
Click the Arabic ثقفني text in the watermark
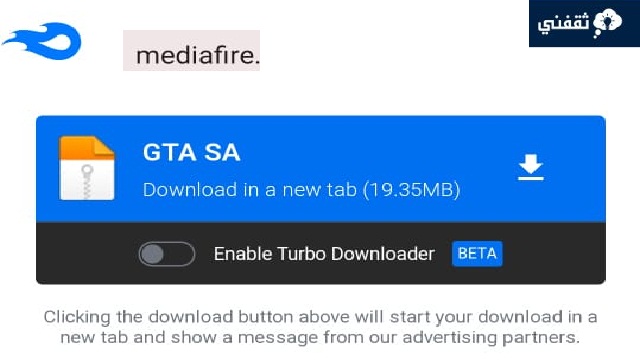[564, 23]
